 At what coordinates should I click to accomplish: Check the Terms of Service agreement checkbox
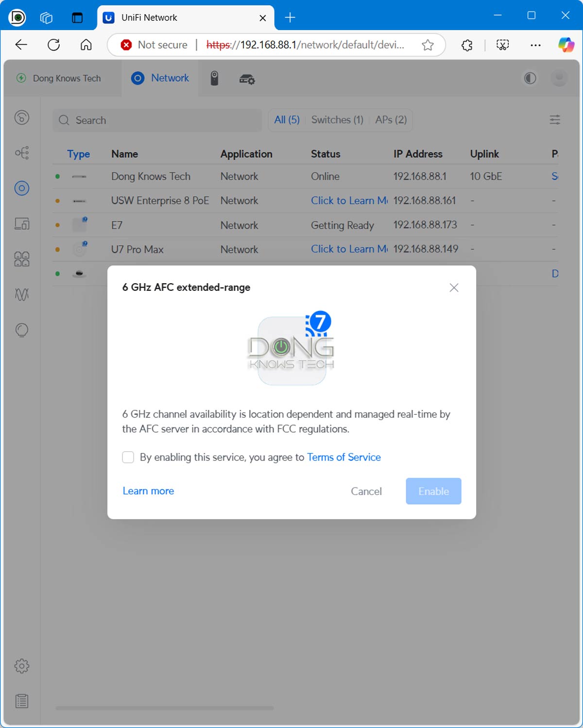128,457
